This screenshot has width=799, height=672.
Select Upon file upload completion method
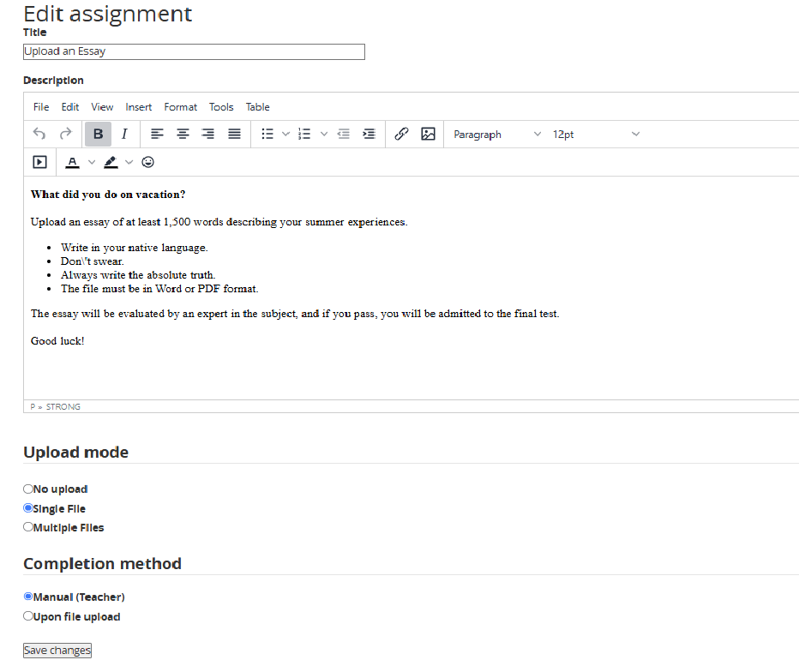point(28,616)
